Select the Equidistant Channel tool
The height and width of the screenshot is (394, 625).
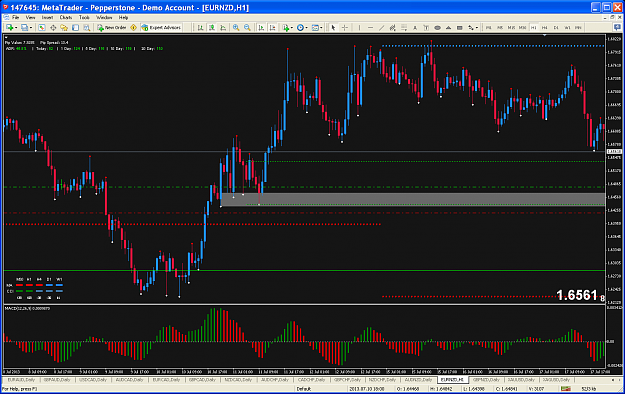393,28
